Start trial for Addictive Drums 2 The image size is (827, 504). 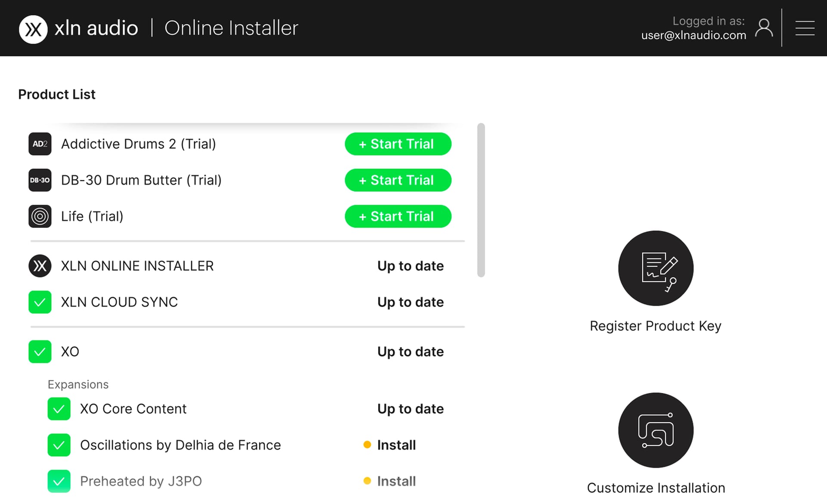click(398, 144)
